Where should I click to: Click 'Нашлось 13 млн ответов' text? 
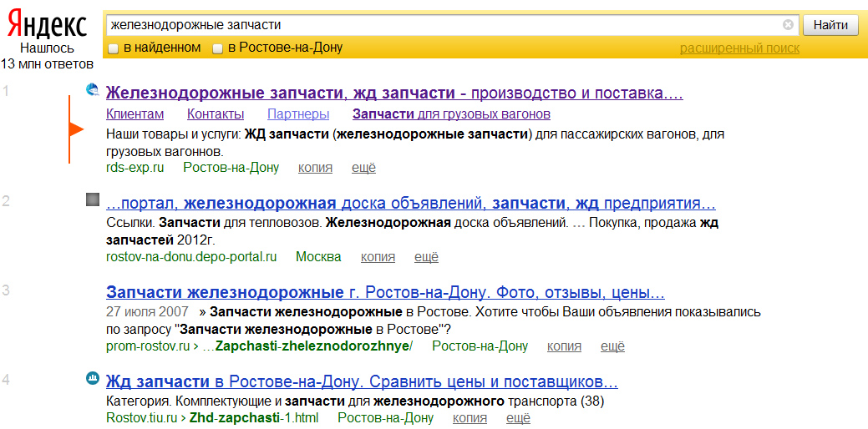pos(47,56)
